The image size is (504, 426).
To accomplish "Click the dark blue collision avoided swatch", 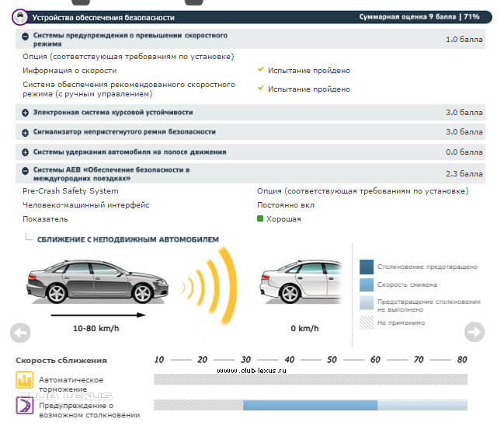I will click(367, 267).
